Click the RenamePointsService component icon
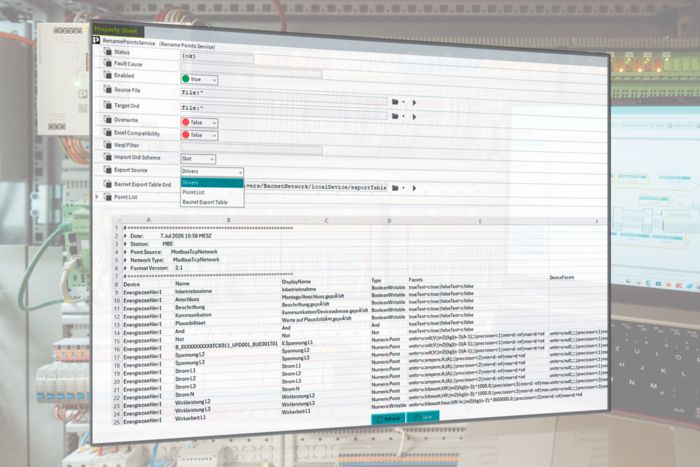 [96, 40]
